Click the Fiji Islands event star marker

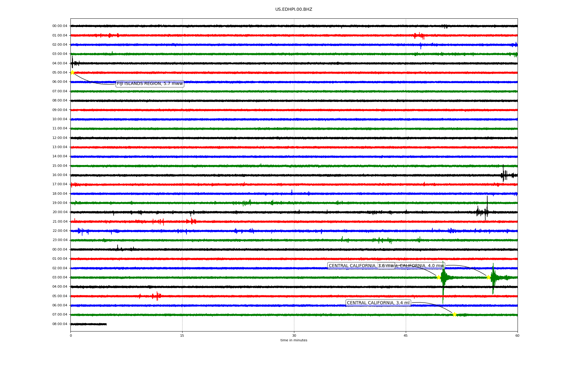(x=72, y=72)
